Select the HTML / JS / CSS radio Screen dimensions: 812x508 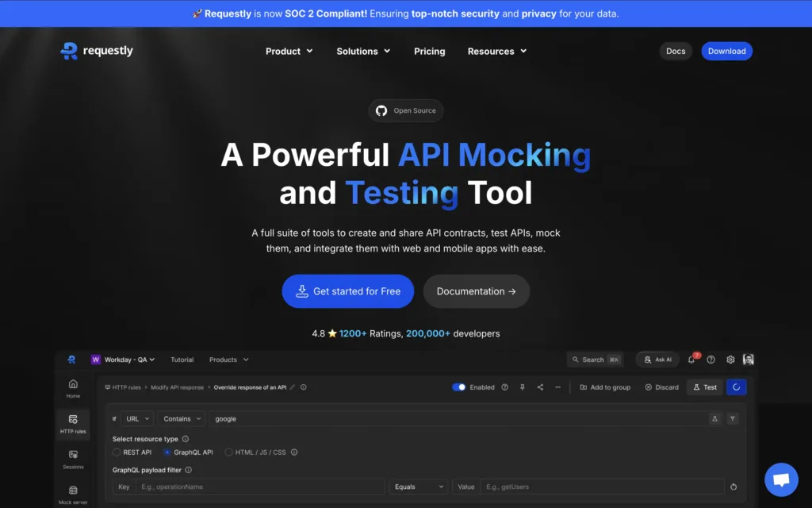(x=228, y=452)
